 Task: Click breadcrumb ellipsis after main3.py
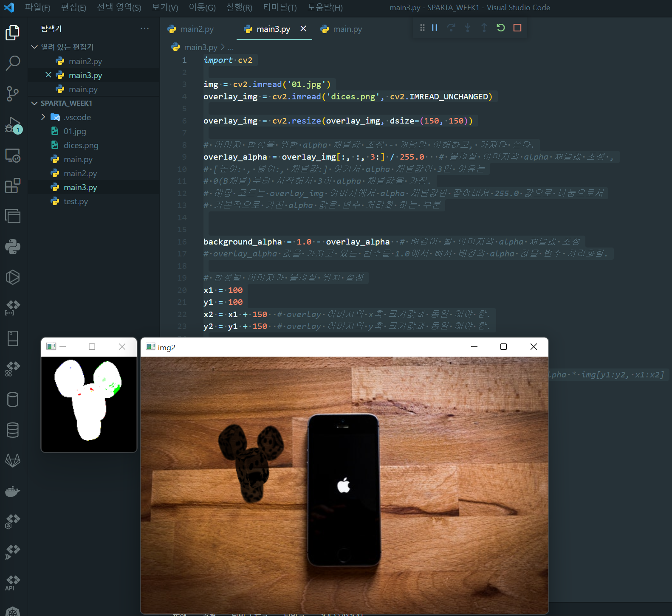(x=231, y=47)
